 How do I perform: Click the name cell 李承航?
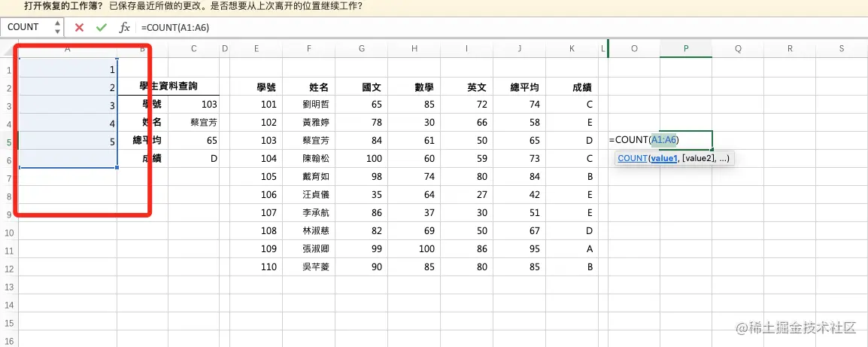coord(309,213)
